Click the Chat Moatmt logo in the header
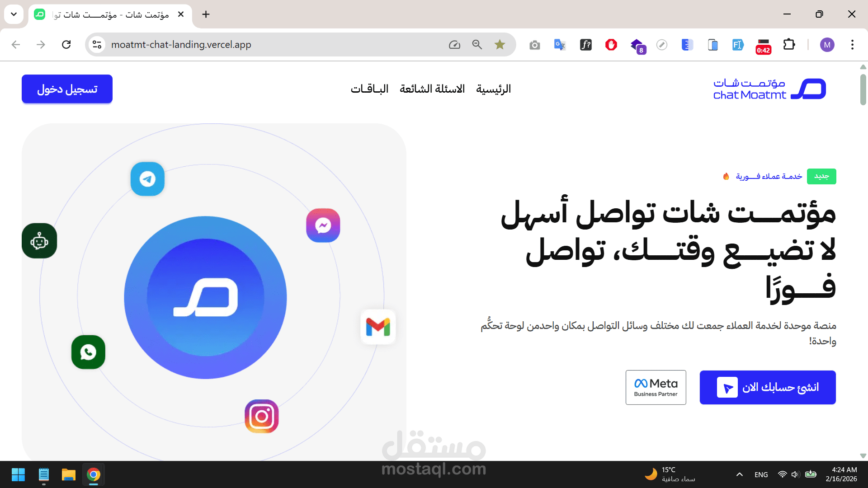 click(x=769, y=89)
